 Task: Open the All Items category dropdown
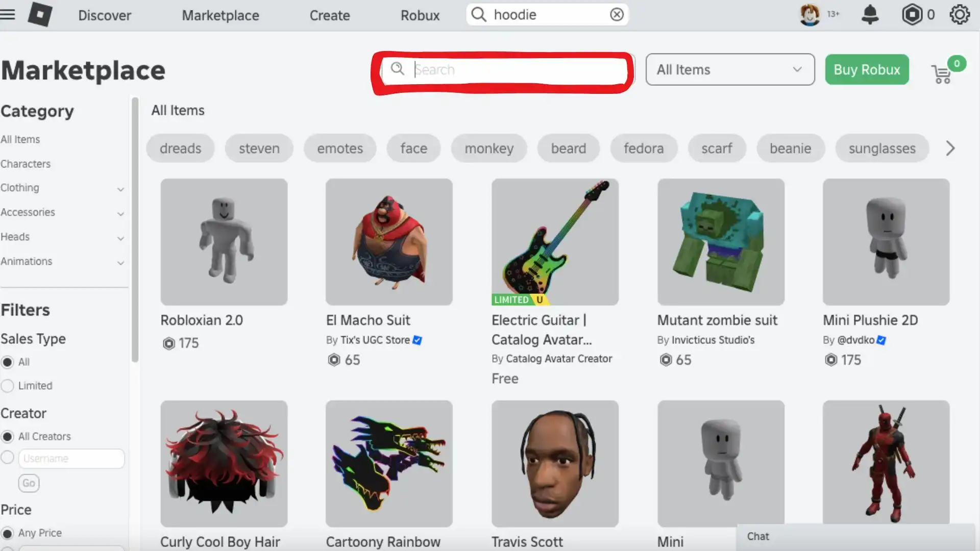coord(730,69)
